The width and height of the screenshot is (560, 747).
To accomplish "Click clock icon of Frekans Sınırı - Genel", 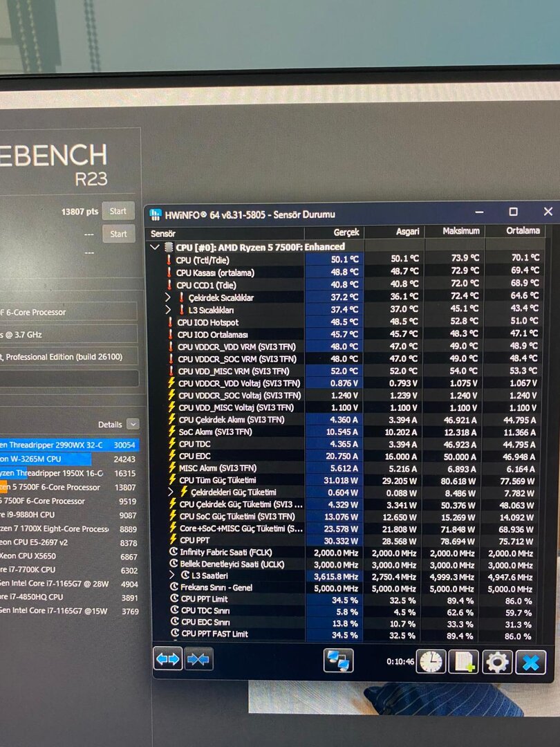I will point(174,587).
